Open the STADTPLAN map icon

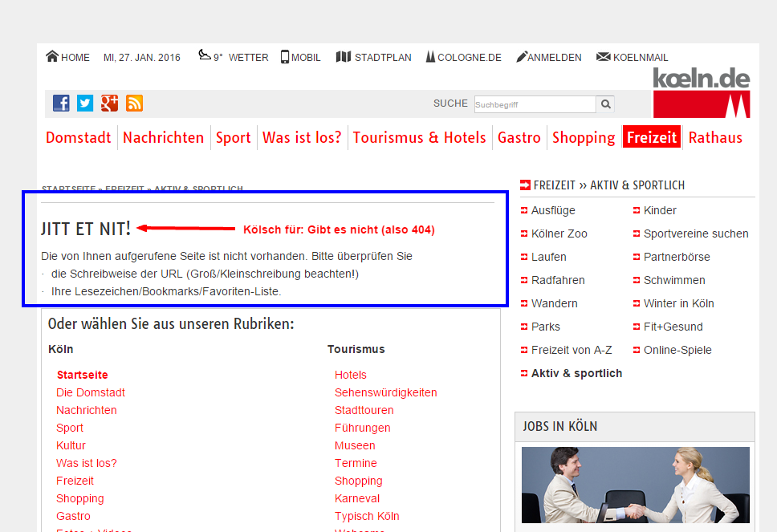pyautogui.click(x=344, y=56)
